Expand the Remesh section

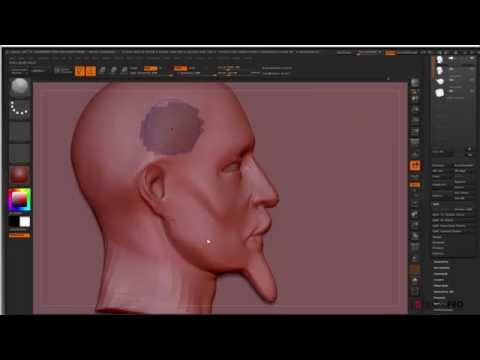(438, 242)
